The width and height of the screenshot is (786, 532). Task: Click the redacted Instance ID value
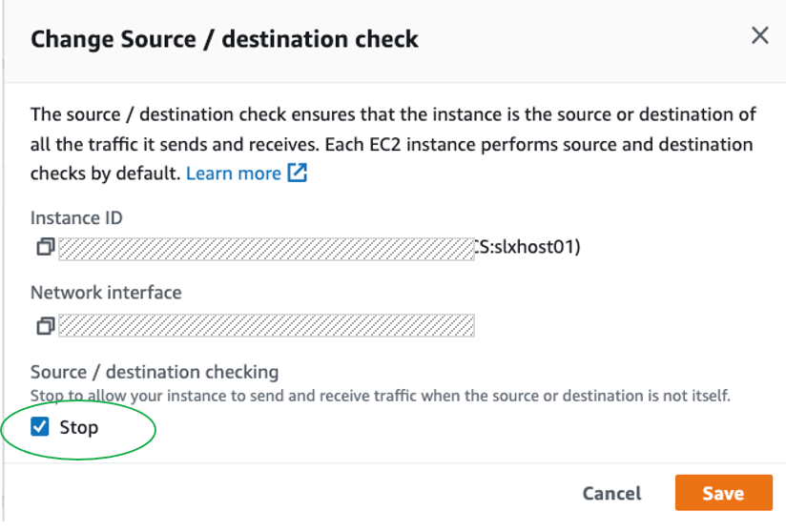coord(265,248)
